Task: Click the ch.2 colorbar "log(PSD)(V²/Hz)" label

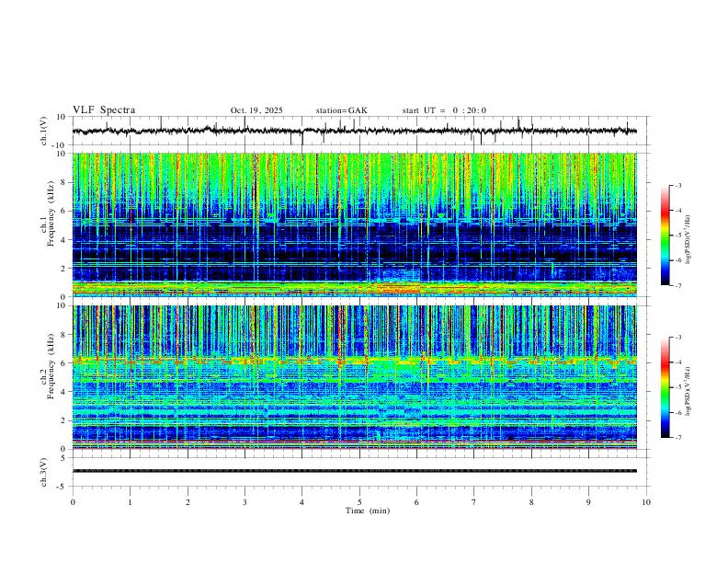Action: coord(688,391)
